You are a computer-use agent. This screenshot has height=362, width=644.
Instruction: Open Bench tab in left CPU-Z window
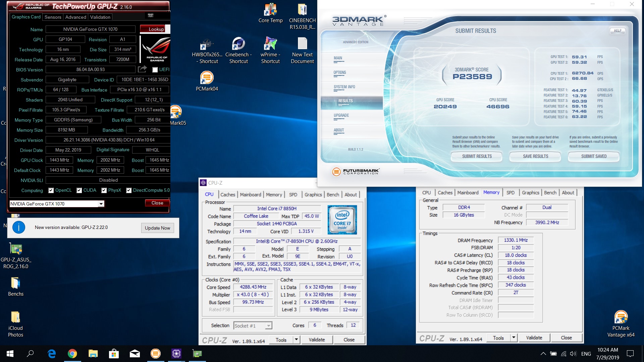pyautogui.click(x=333, y=194)
